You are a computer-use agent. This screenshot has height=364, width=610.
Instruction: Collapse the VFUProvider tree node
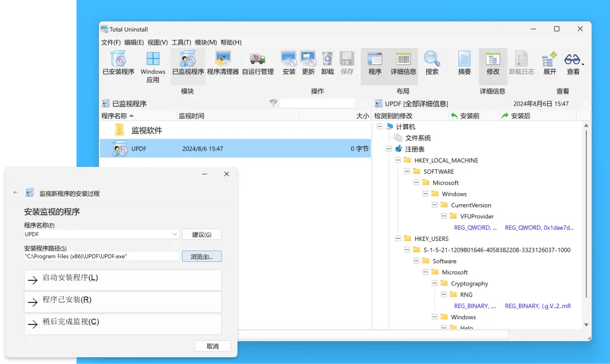(443, 216)
